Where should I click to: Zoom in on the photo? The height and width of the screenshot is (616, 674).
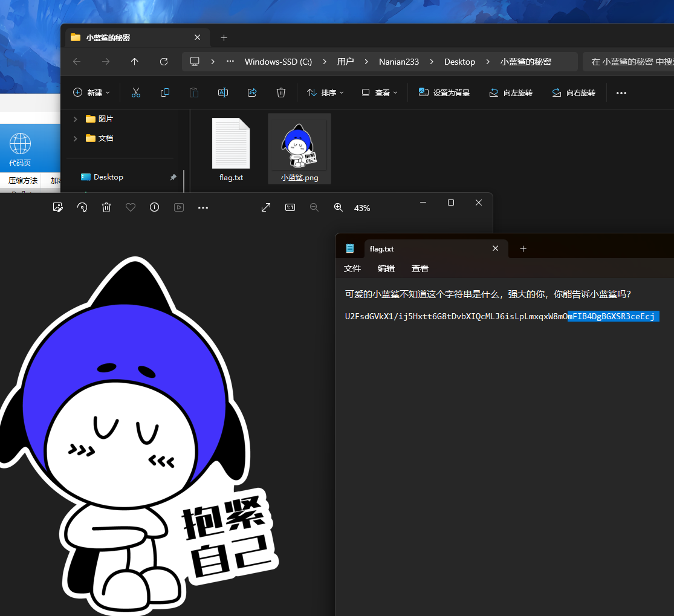pos(339,207)
